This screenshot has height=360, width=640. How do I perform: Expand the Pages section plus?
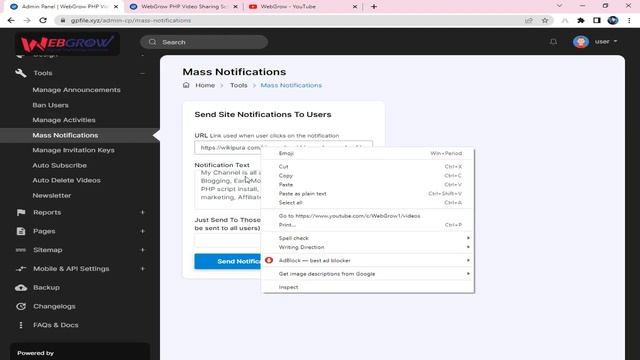coord(142,231)
